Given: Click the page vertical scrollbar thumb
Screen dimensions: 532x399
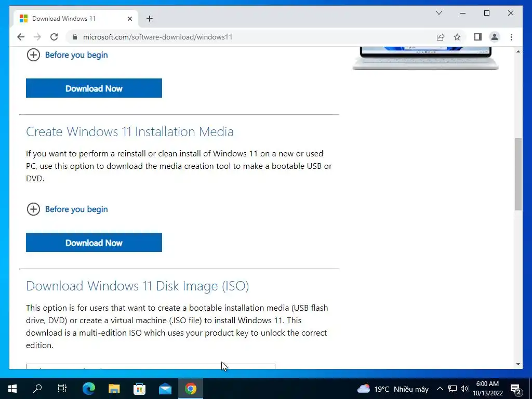Looking at the screenshot, I should click(518, 174).
